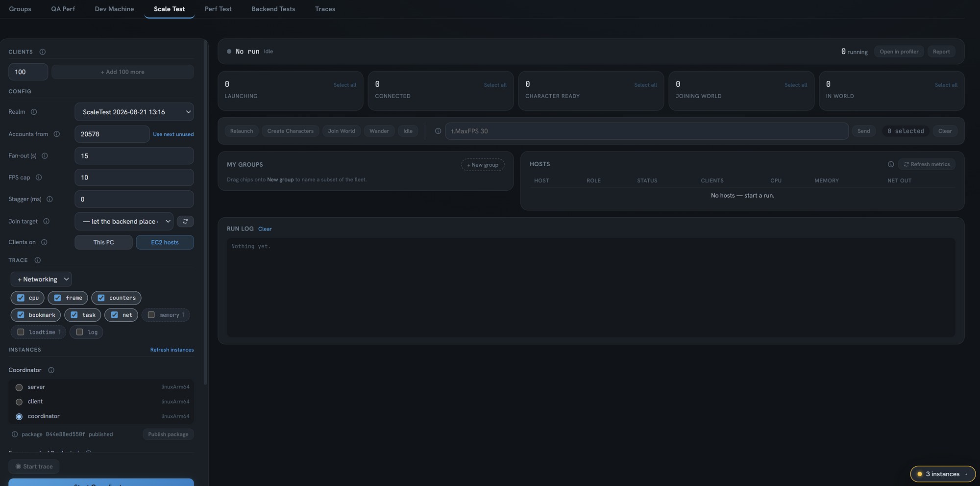Select all Connected clients
This screenshot has width=980, height=486.
tap(495, 85)
